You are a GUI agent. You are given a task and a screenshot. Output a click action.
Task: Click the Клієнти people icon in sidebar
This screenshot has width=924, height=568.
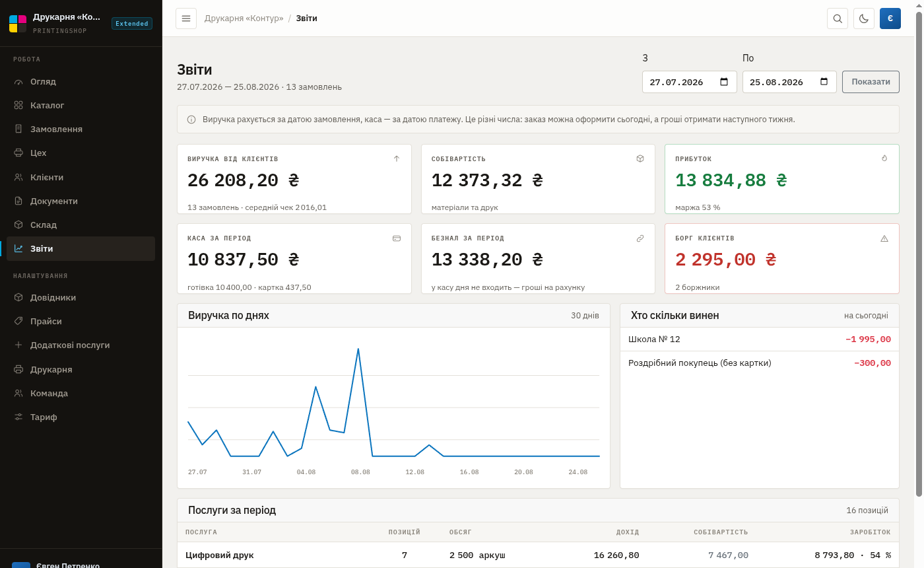click(18, 178)
